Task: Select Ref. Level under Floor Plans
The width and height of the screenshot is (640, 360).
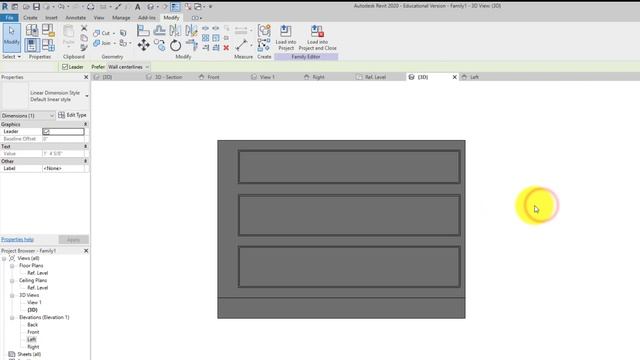Action: coord(38,273)
